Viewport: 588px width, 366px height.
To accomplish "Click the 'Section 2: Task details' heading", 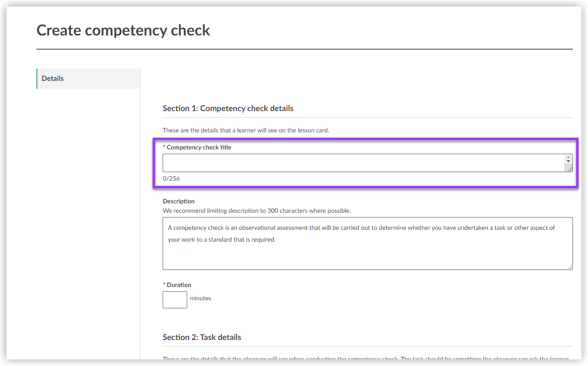I will (202, 337).
